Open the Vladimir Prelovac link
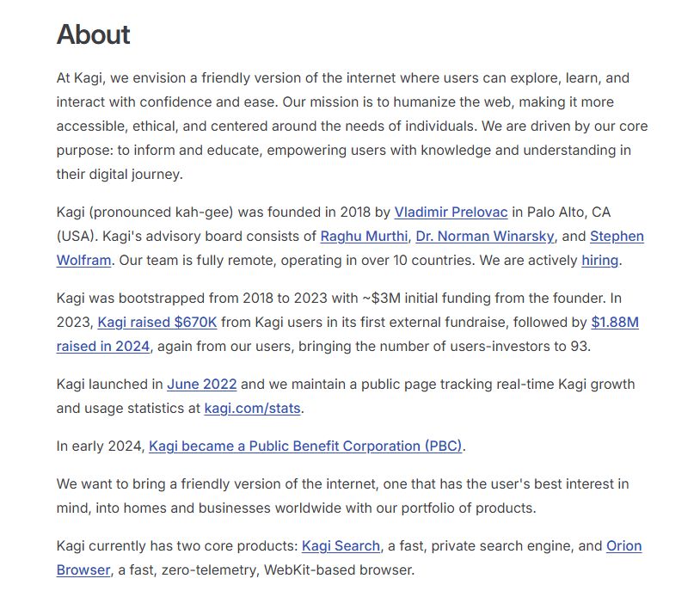This screenshot has width=700, height=591. [451, 212]
